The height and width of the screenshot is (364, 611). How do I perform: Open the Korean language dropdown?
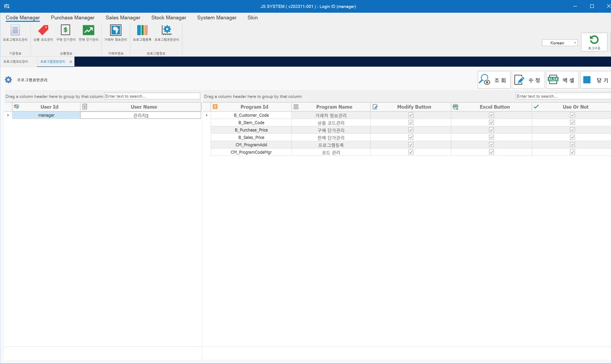[x=560, y=43]
